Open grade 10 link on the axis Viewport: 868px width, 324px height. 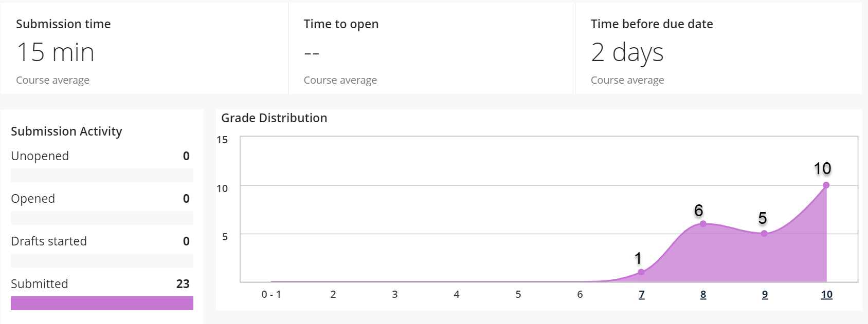click(x=826, y=295)
